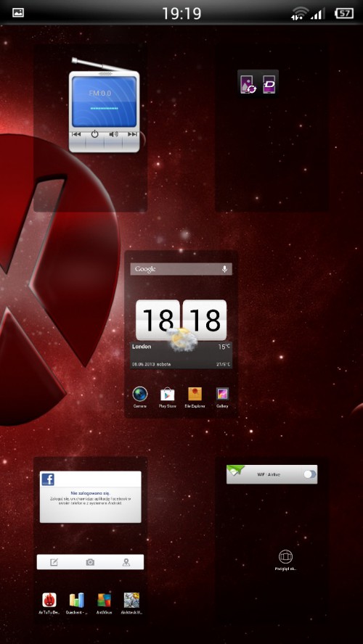
Task: Open the AnTuTu Benchmark app
Action: [49, 600]
